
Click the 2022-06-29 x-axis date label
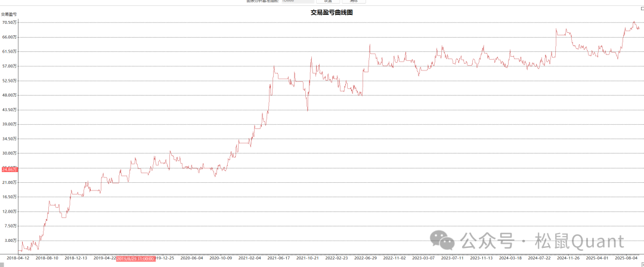[366, 258]
